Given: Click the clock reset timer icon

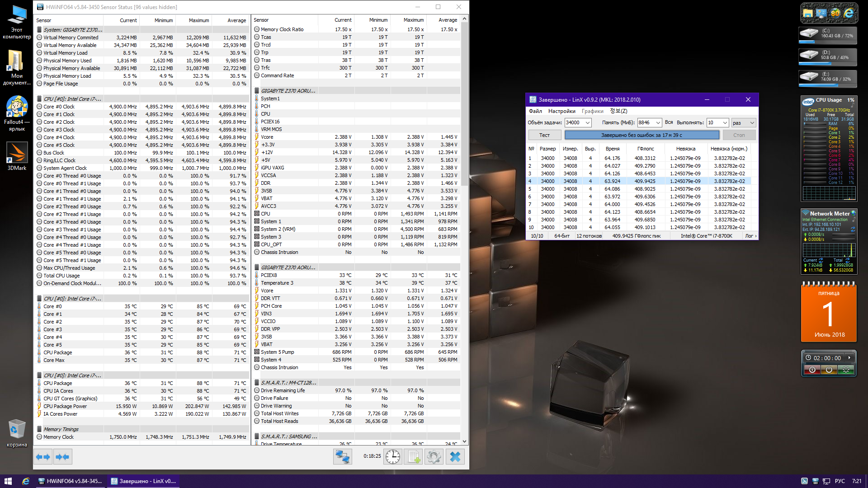Looking at the screenshot, I should 392,457.
